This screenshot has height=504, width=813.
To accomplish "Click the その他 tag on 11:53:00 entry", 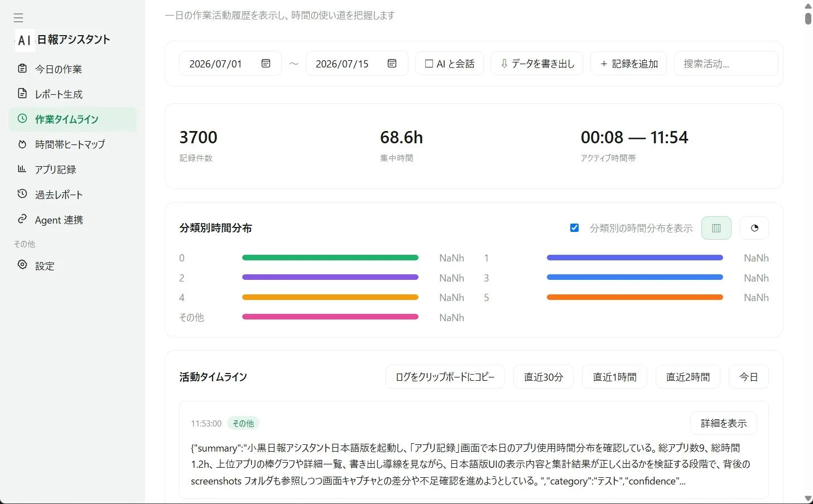I will tap(243, 423).
